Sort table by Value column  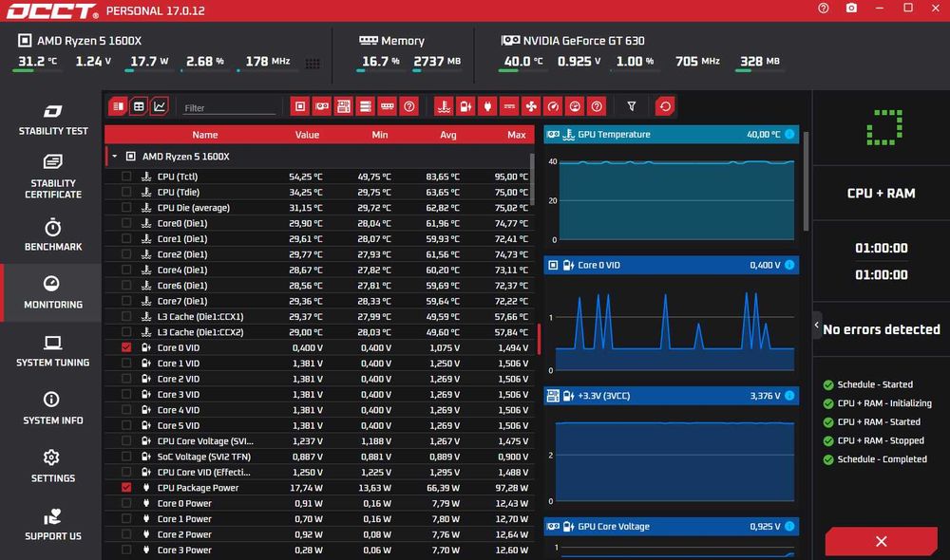[307, 135]
